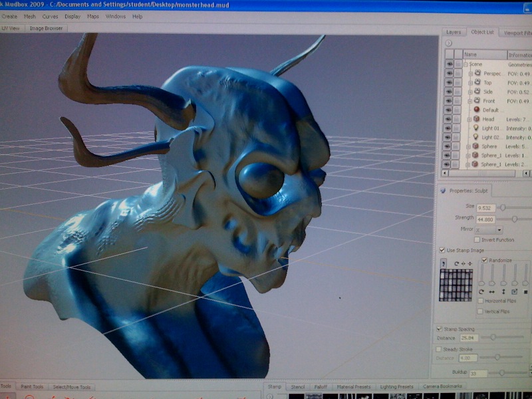Collapse the Scene tree node
Image resolution: width=532 pixels, height=399 pixels.
click(465, 65)
